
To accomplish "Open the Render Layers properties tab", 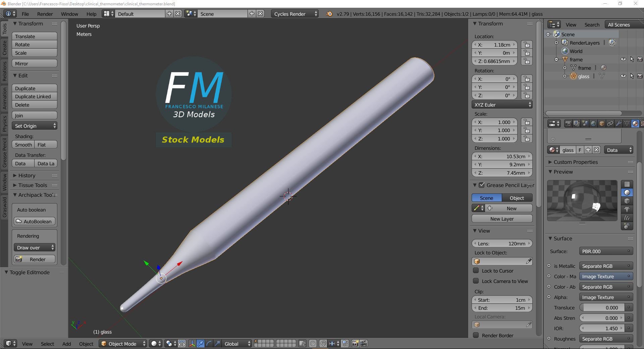I will click(x=577, y=124).
